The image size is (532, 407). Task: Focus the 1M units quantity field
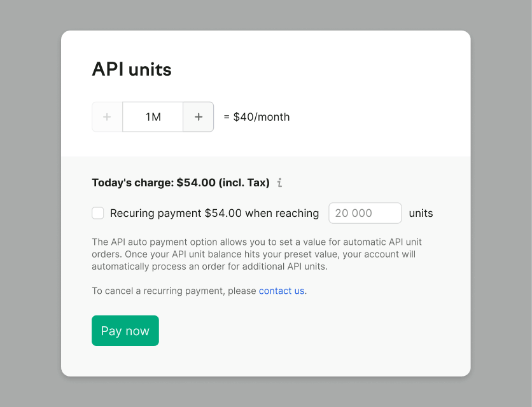coord(153,116)
